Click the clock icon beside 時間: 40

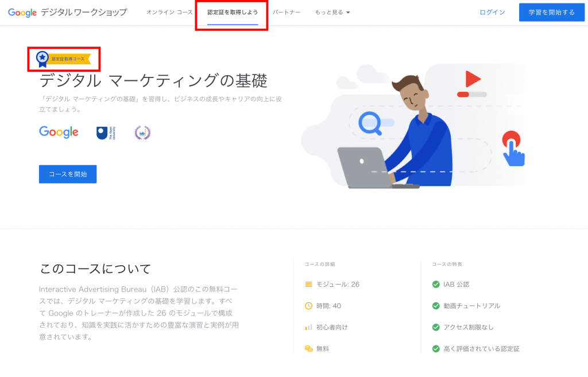pyautogui.click(x=308, y=306)
